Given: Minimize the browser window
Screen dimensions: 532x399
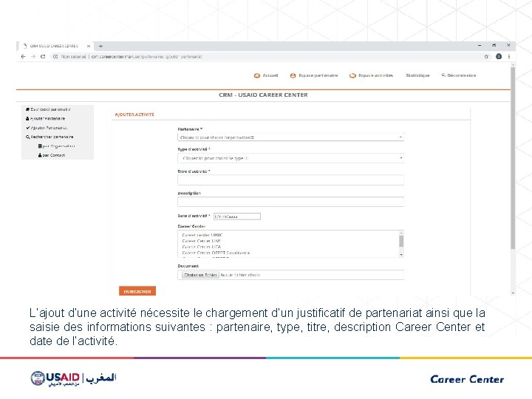Looking at the screenshot, I should (x=480, y=46).
